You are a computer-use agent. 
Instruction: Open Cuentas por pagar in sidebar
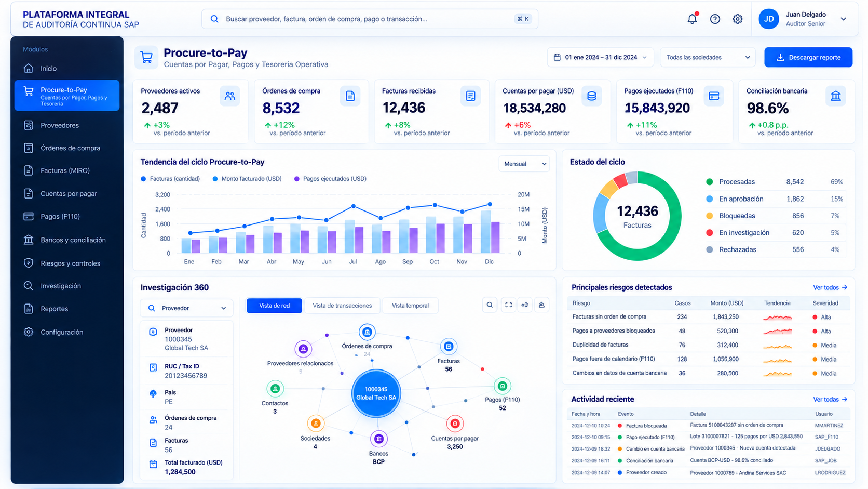pyautogui.click(x=67, y=194)
